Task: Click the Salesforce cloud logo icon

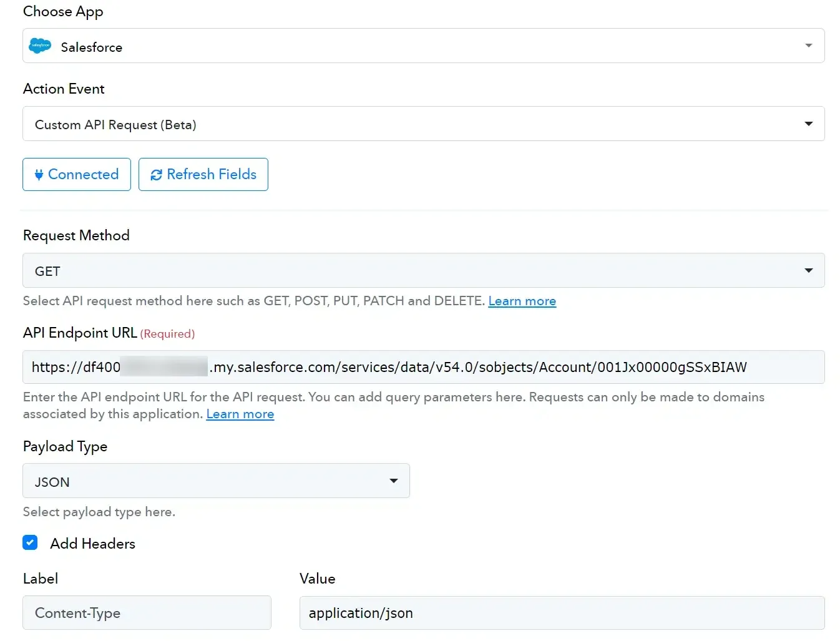Action: (40, 46)
